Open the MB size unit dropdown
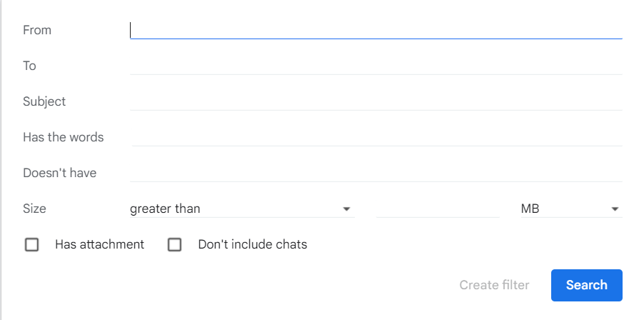Image resolution: width=644 pixels, height=320 pixels. (x=571, y=209)
